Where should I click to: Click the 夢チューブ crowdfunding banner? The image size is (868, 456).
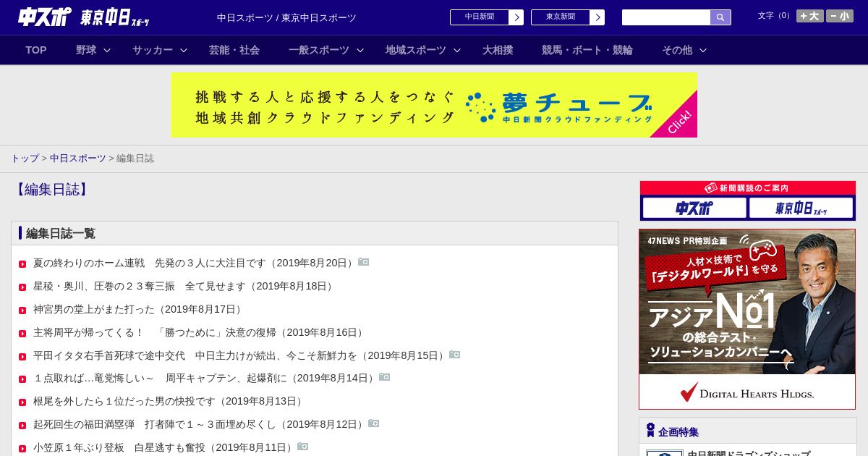pos(434,105)
